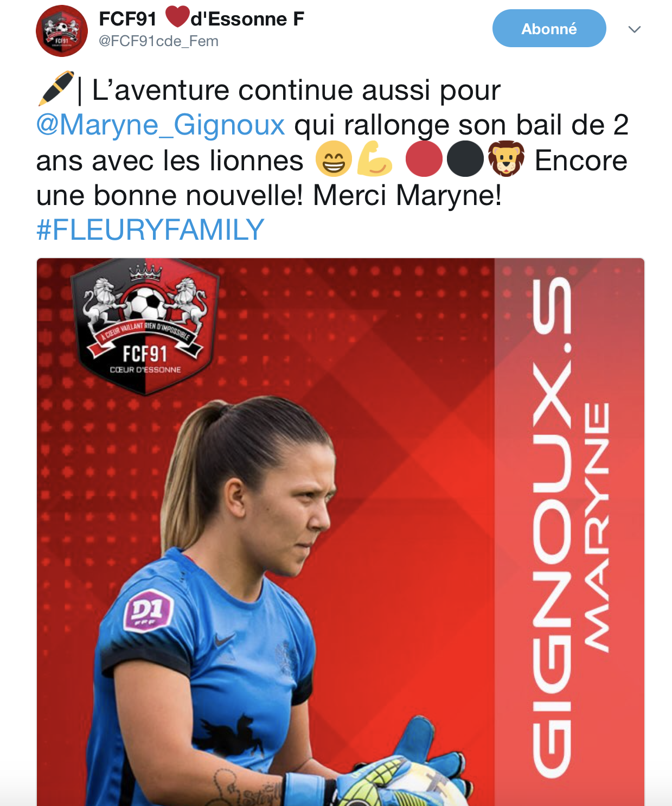Image resolution: width=672 pixels, height=806 pixels.
Task: Click the FCF91 club crest in image
Action: (145, 328)
